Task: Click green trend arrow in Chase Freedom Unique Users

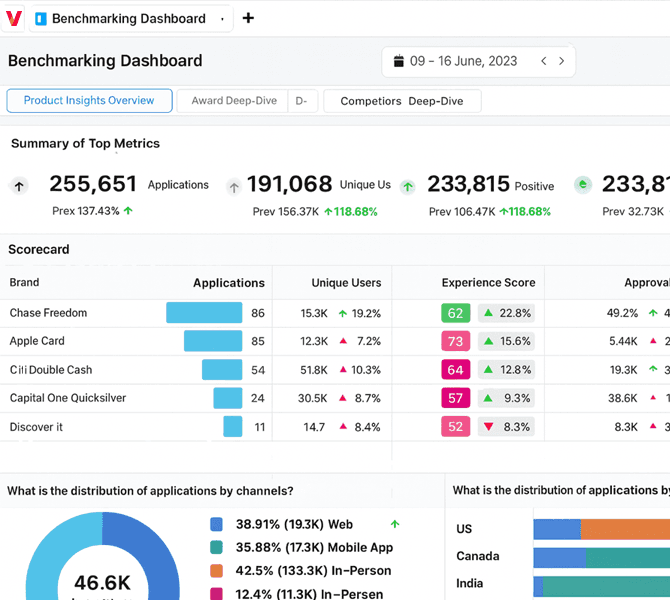Action: click(343, 313)
